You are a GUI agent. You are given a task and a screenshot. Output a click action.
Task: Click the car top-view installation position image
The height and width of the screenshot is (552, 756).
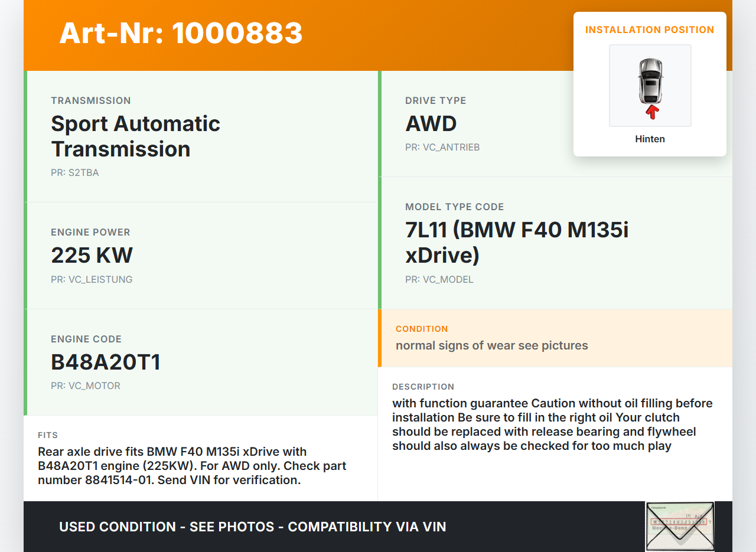click(650, 83)
